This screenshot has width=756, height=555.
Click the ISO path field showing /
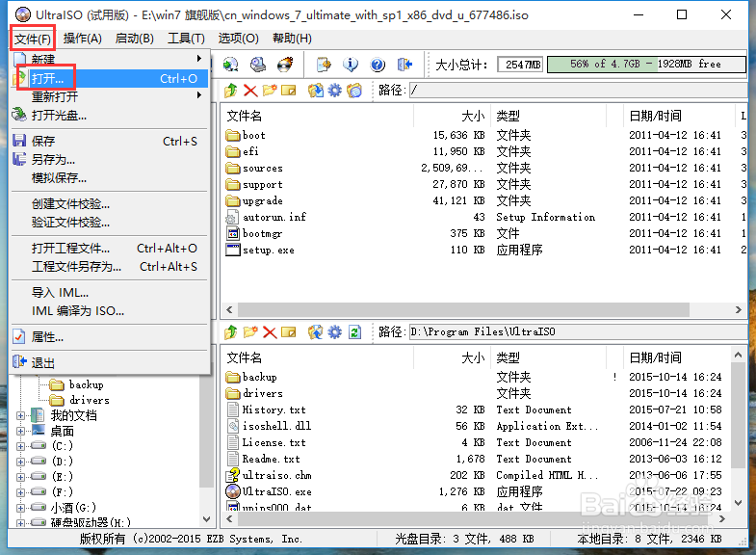(x=579, y=91)
